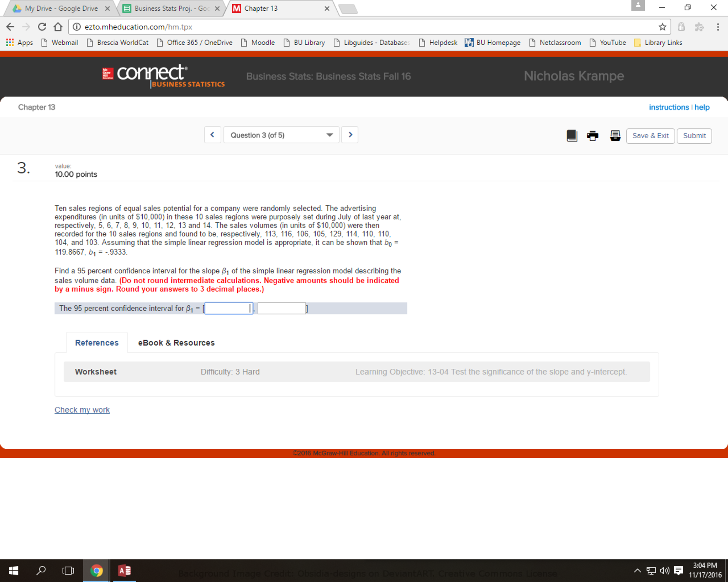
Task: Open the eBook icon in toolbar
Action: click(572, 135)
